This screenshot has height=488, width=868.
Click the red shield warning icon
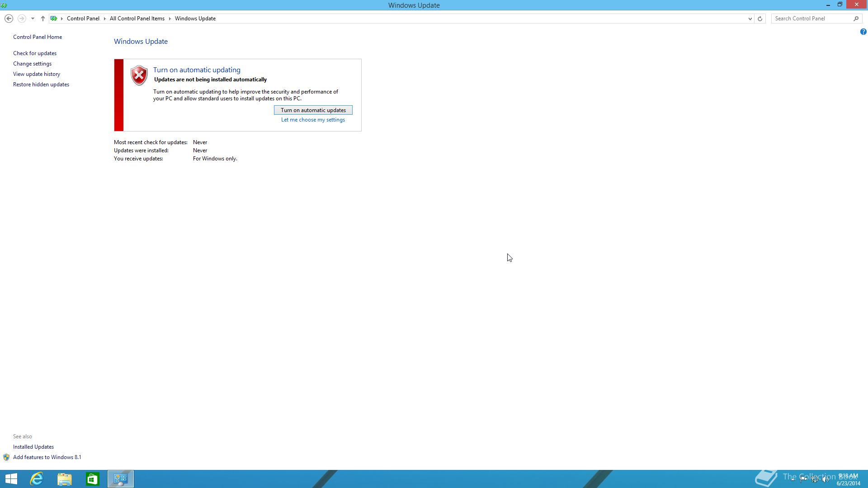139,75
